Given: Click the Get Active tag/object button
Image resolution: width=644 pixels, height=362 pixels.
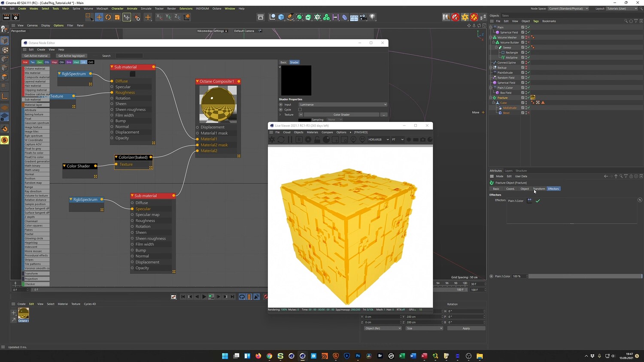Looking at the screenshot, I should pyautogui.click(x=71, y=56).
